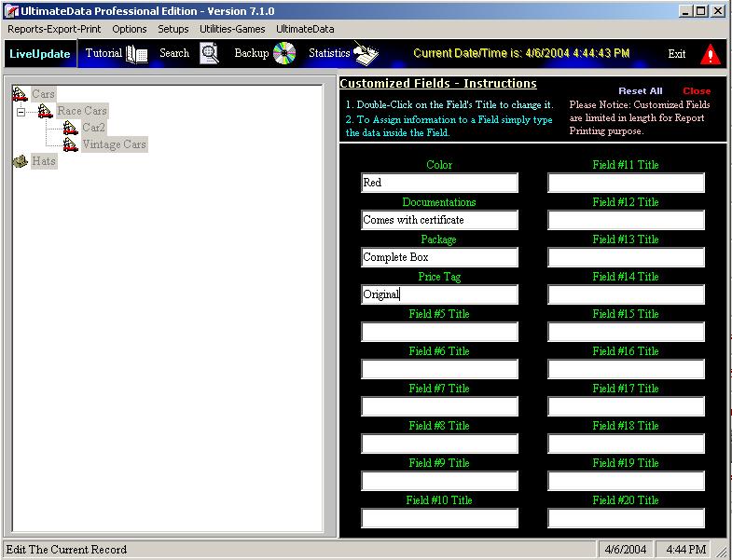Open the Utilities-Games menu
This screenshot has height=560, width=732.
(x=232, y=29)
